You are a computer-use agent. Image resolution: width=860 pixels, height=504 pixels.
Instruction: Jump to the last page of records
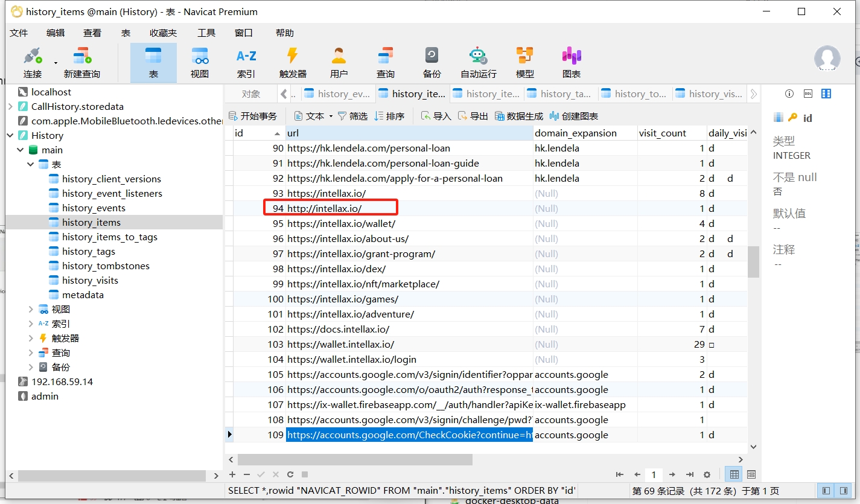(689, 475)
